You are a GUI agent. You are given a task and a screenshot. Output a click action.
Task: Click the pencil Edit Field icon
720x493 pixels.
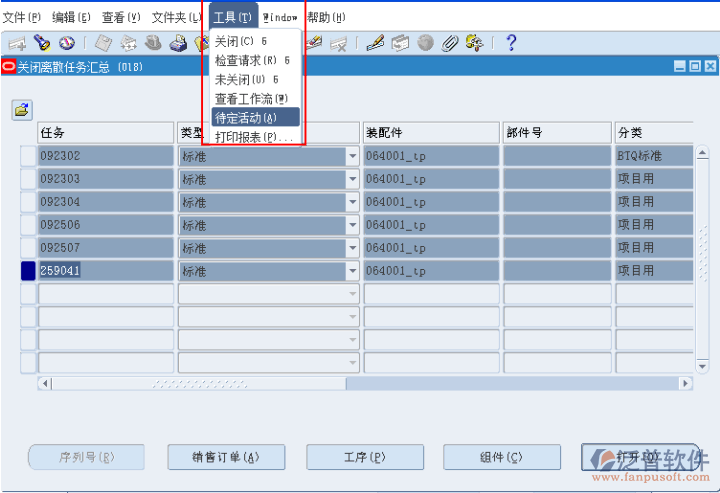[x=374, y=43]
